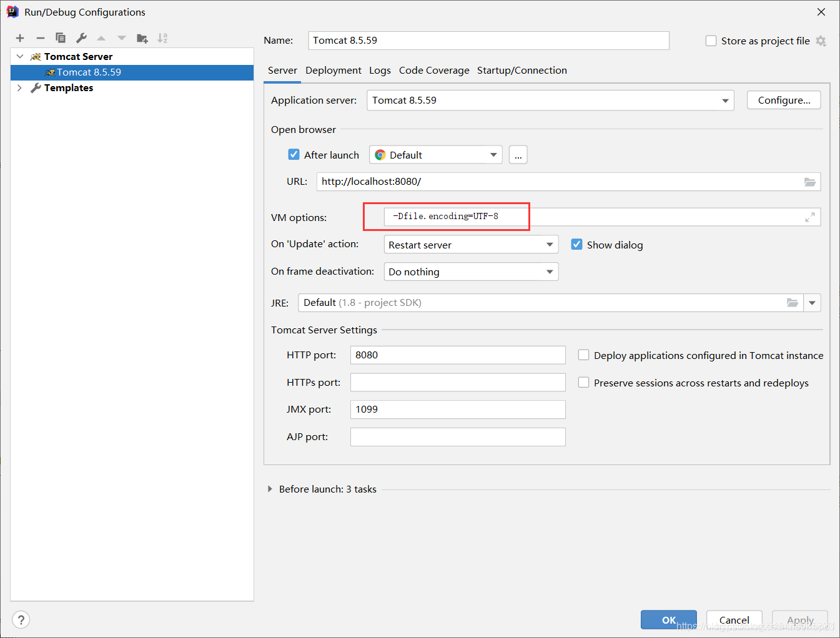Viewport: 840px width, 638px height.
Task: Click the Cancel button
Action: click(x=734, y=620)
